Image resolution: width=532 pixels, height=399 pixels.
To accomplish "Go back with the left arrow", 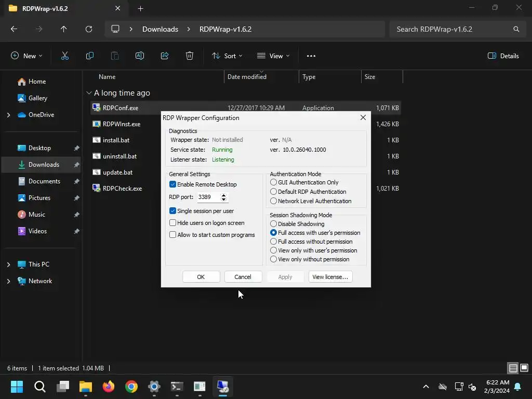I will tap(14, 29).
